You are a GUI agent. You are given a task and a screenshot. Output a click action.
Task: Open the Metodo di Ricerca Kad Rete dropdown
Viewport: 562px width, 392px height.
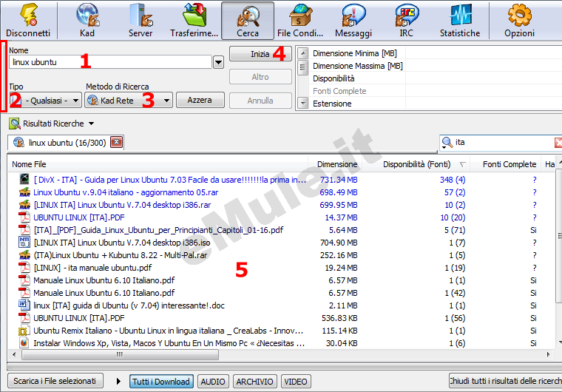[x=166, y=101]
